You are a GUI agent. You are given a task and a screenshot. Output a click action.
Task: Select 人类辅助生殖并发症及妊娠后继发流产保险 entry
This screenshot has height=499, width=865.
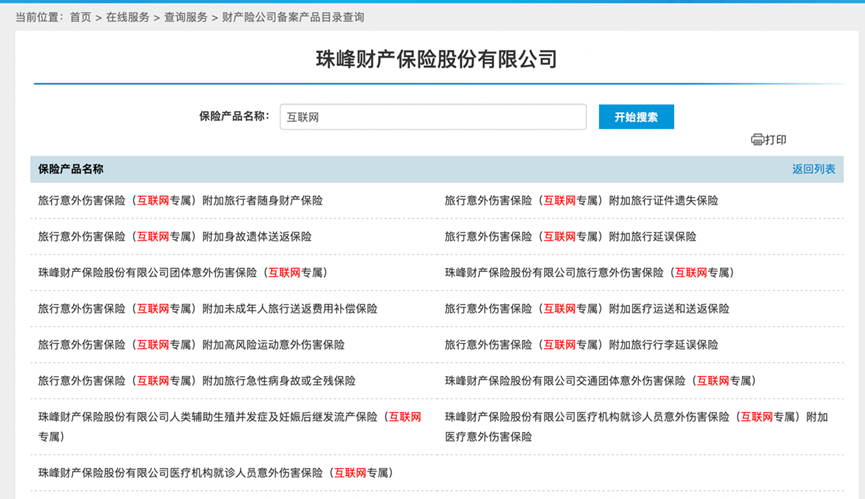(x=229, y=427)
